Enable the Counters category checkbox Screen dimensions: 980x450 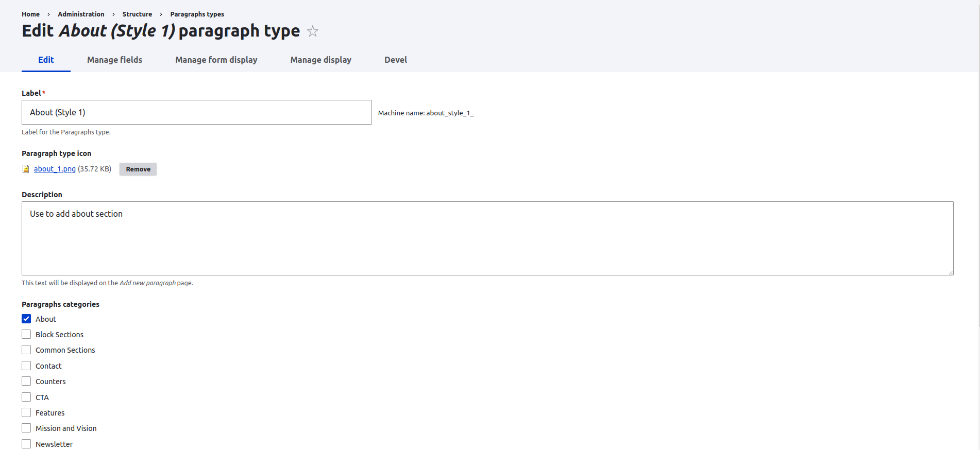(26, 382)
